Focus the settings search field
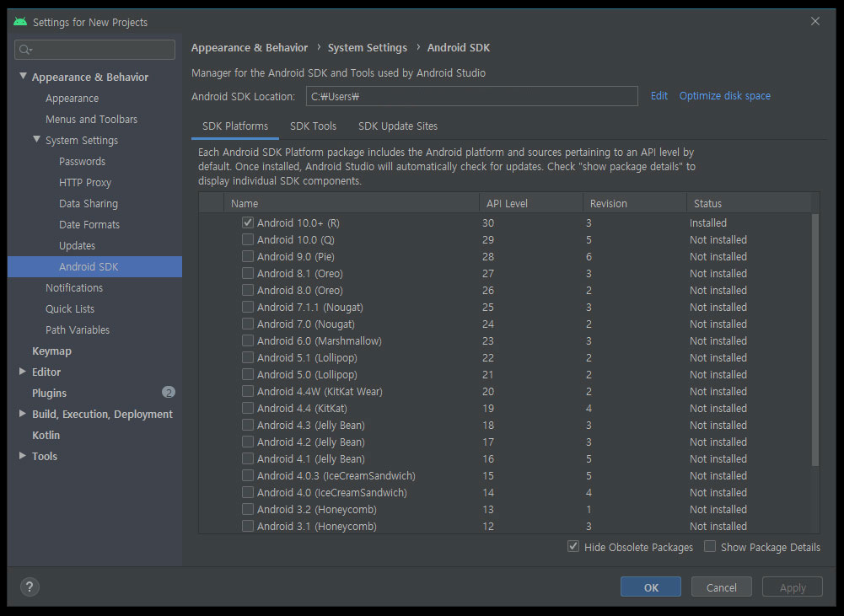This screenshot has height=616, width=844. click(x=94, y=50)
